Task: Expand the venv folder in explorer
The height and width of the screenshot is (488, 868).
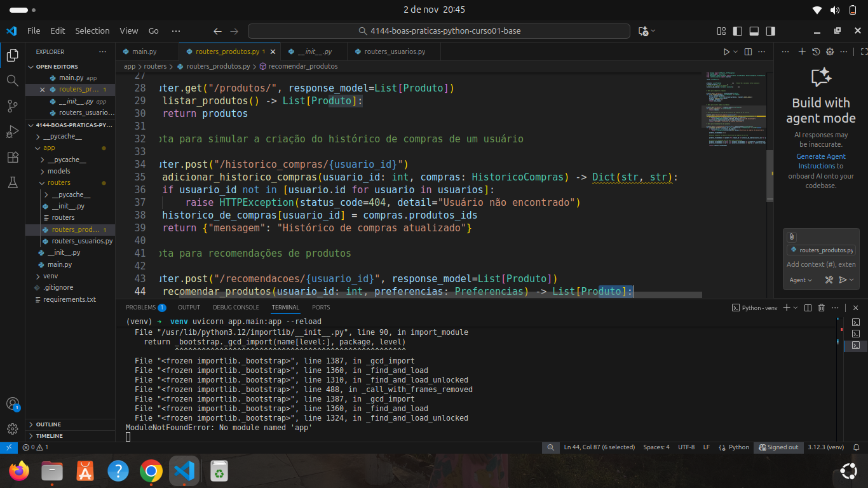Action: [50, 276]
